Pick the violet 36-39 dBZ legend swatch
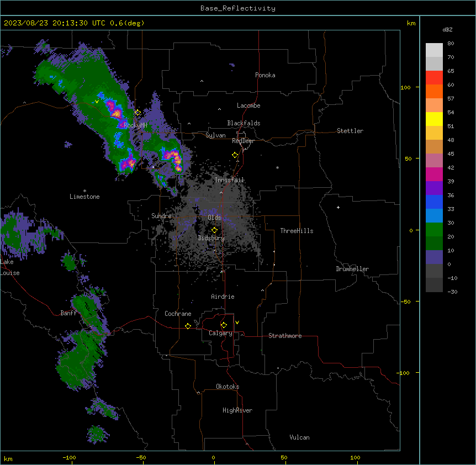Image resolution: width=476 pixels, height=465 pixels. tap(434, 188)
